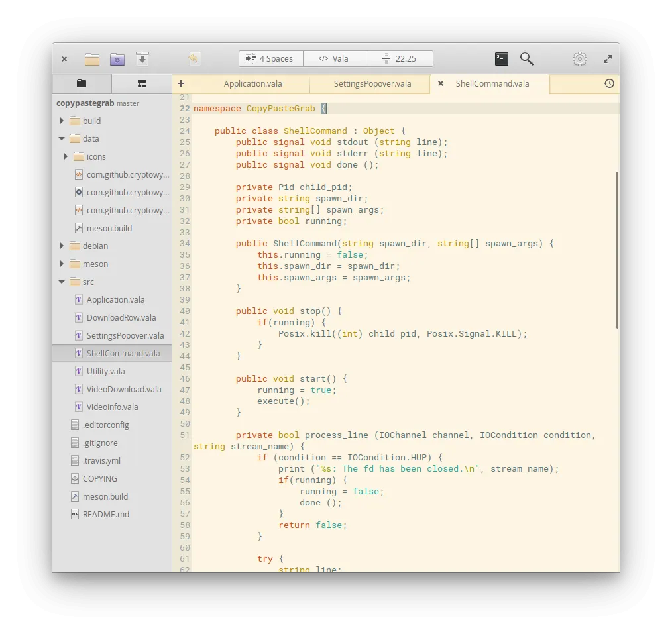Expand the meson folder arrow
Image resolution: width=672 pixels, height=634 pixels.
(62, 264)
